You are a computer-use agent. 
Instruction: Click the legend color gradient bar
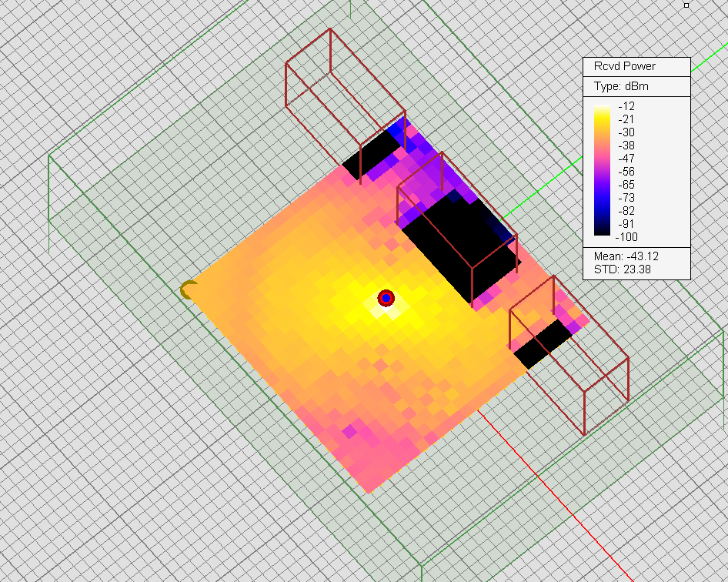click(603, 169)
